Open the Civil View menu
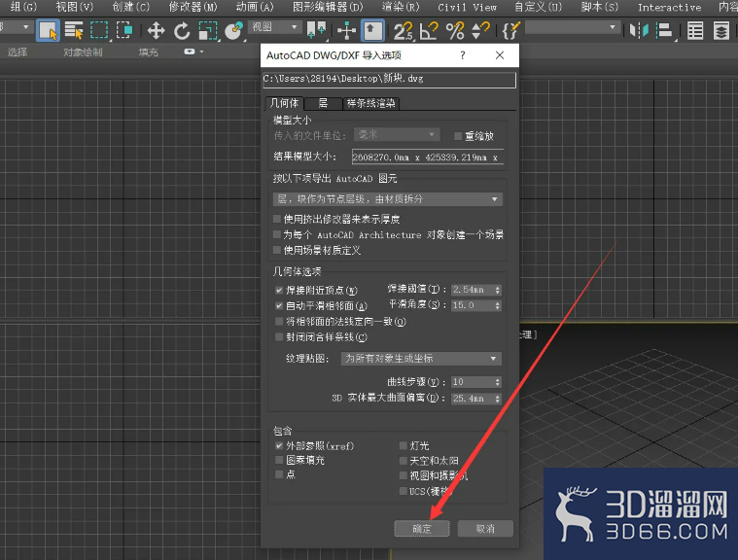Image resolution: width=738 pixels, height=560 pixels. coord(467,7)
